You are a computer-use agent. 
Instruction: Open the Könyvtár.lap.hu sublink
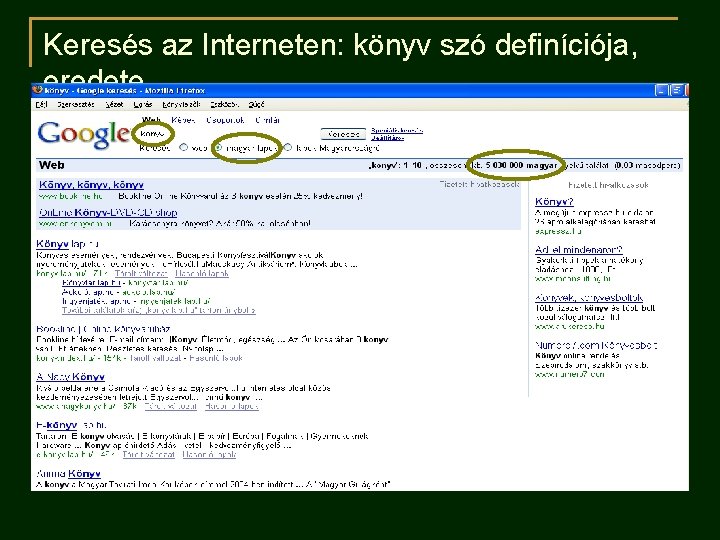91,283
